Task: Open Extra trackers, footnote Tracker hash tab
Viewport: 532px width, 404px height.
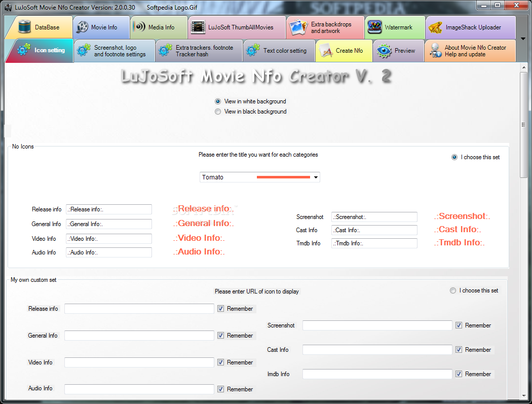Action: tap(199, 51)
